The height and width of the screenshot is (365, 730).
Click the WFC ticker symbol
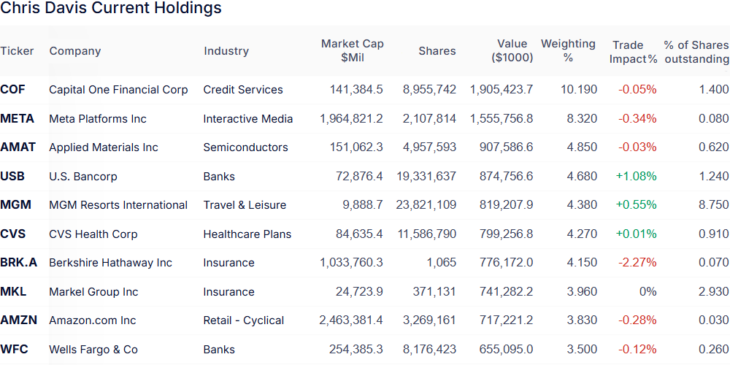point(14,349)
